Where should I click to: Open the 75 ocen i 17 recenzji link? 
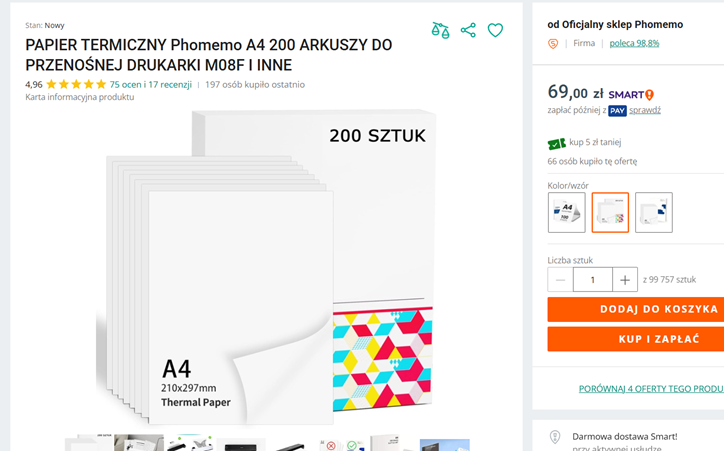[150, 85]
